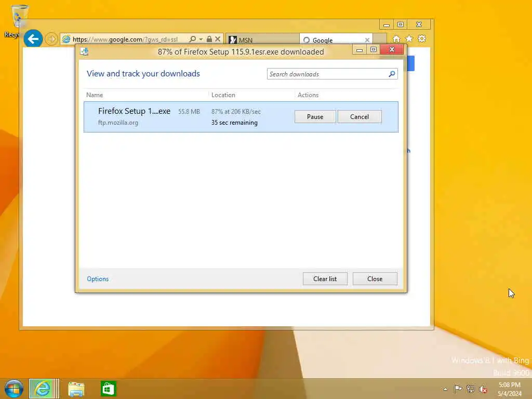Close the Internet Explorer window
This screenshot has width=532, height=399.
click(x=419, y=25)
